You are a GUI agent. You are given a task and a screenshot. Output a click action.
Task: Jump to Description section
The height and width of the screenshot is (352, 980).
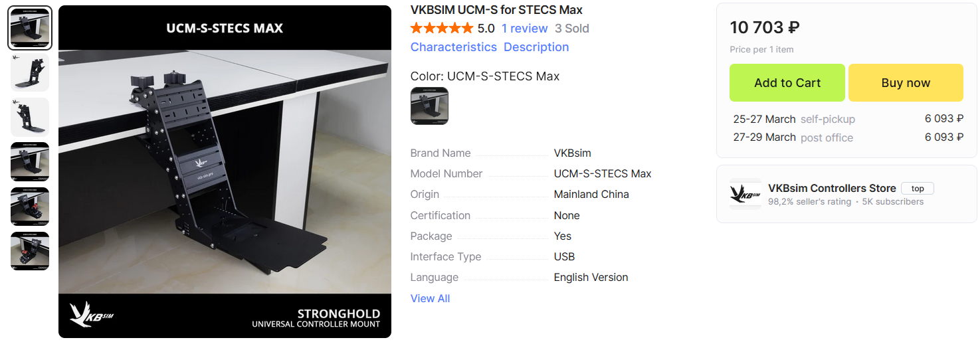coord(536,47)
